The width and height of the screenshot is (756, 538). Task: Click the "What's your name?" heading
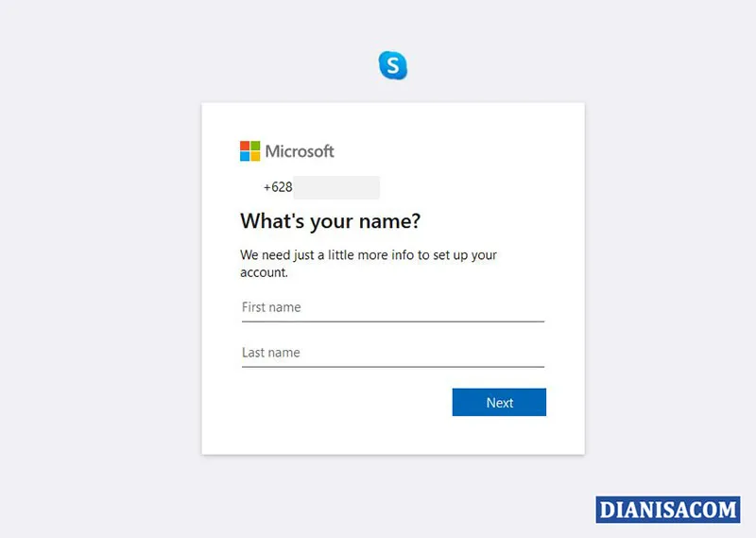(x=330, y=221)
